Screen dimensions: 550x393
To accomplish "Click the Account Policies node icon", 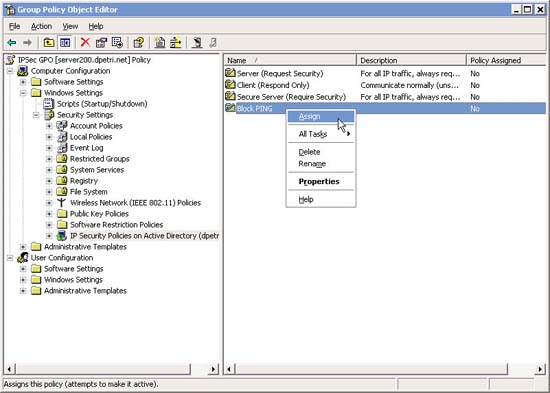I will pyautogui.click(x=62, y=126).
